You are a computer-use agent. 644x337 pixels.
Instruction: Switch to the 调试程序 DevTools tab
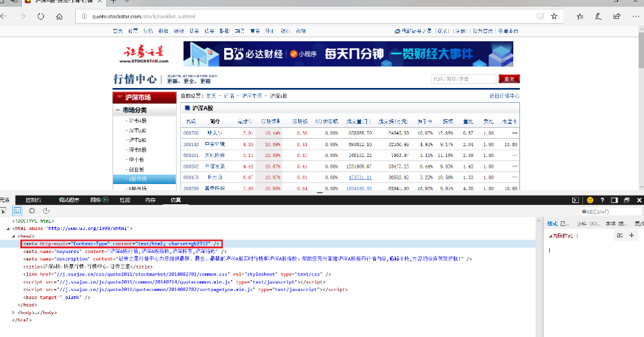[68, 200]
